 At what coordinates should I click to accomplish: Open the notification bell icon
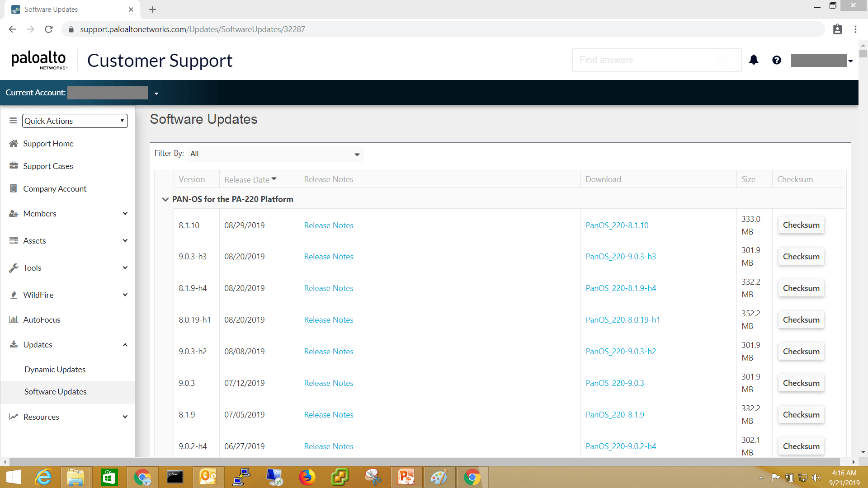(x=754, y=60)
